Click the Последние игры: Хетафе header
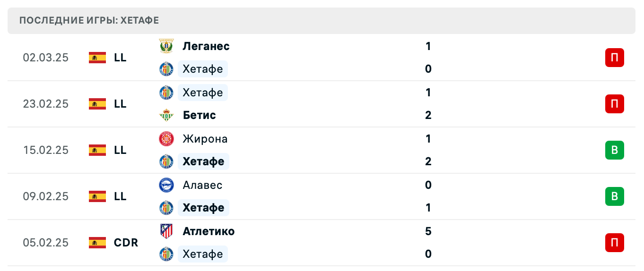 [89, 20]
